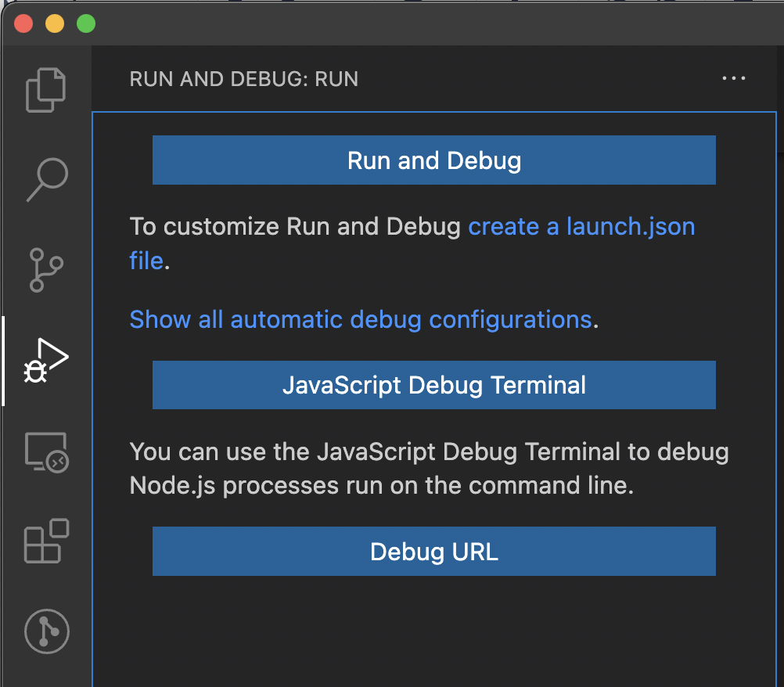Click the Debug URL button
This screenshot has height=687, width=784.
[x=434, y=551]
